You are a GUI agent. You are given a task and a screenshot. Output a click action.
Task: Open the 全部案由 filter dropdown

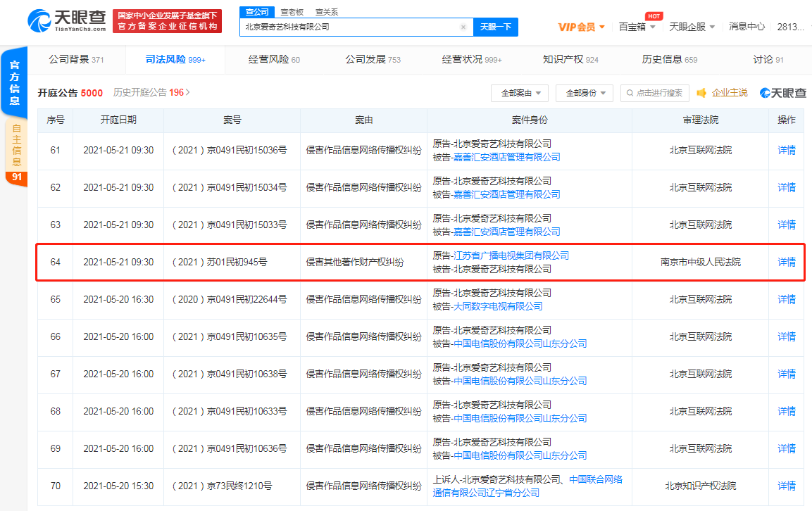click(521, 93)
